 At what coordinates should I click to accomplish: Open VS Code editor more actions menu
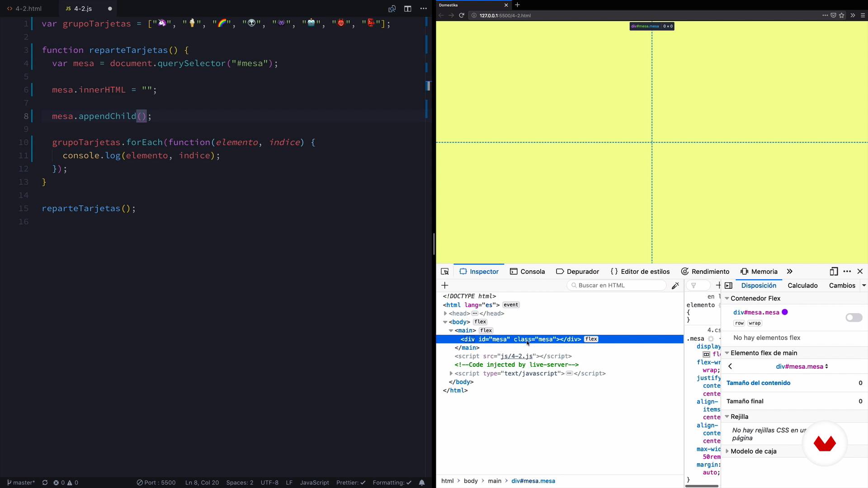pos(424,9)
